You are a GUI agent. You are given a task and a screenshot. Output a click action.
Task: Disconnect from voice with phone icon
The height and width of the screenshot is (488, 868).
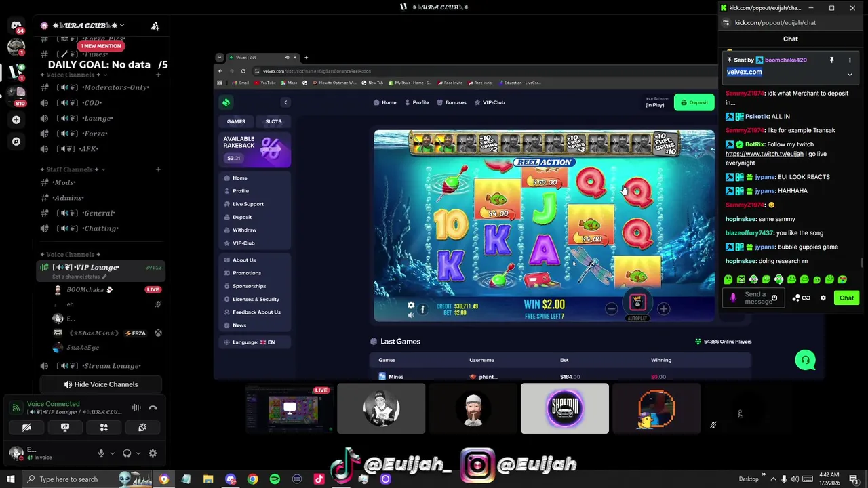pos(153,407)
